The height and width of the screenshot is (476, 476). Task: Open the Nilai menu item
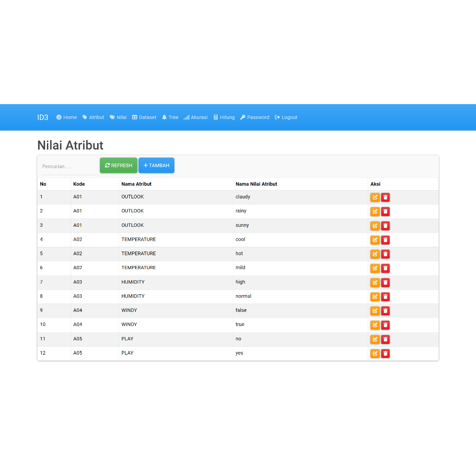pyautogui.click(x=118, y=117)
